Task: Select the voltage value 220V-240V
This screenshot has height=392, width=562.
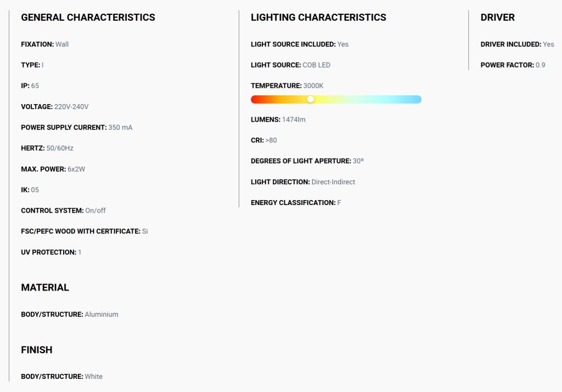Action: [71, 107]
